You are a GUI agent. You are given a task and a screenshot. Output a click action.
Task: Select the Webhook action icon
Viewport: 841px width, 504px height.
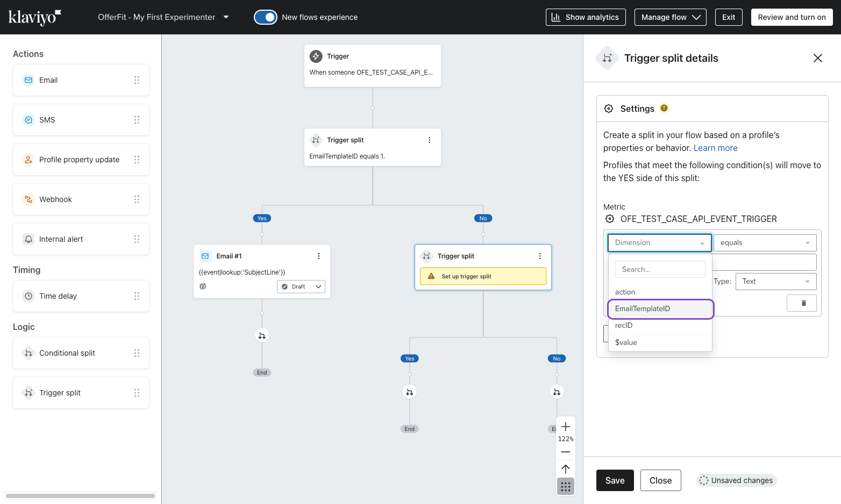(x=28, y=199)
